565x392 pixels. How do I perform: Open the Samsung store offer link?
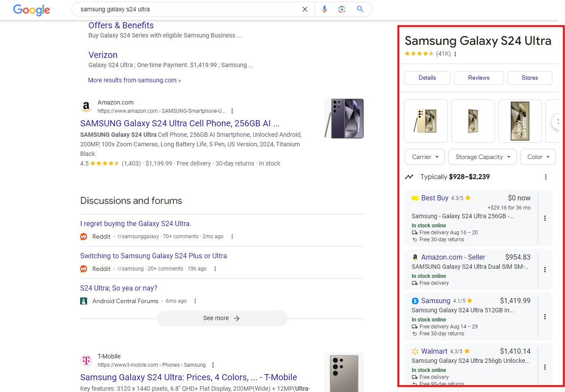436,301
